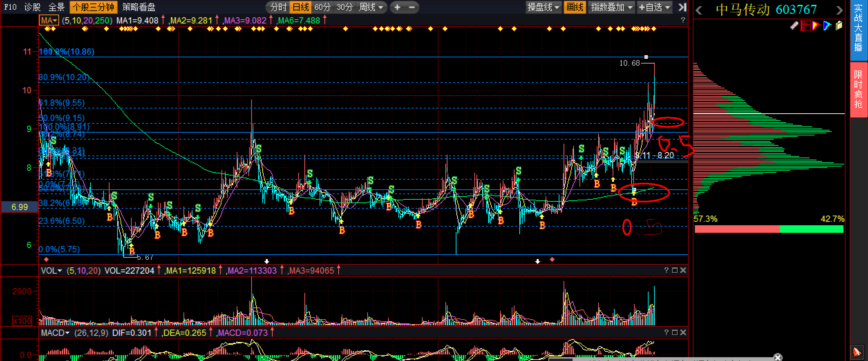Go to next stock arrow
Viewport: 868px width, 361px height.
click(839, 10)
